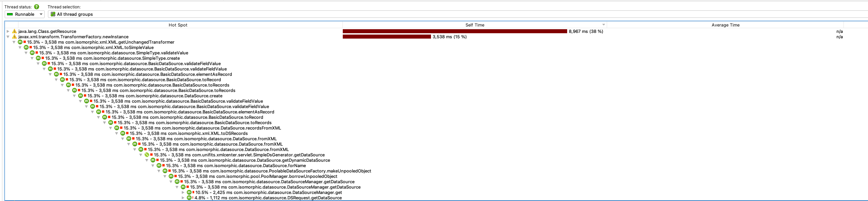The width and height of the screenshot is (868, 201).
Task: Sort by the Average Time column header
Action: 725,25
